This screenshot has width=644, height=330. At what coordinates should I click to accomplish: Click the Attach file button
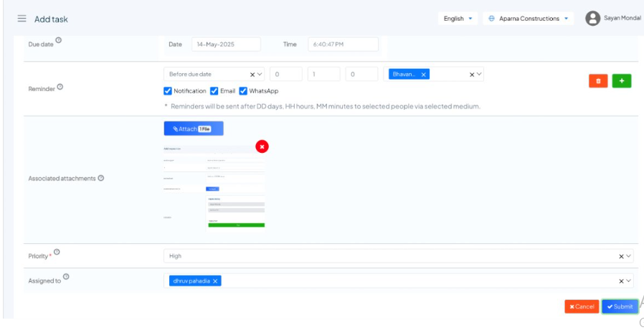click(194, 128)
